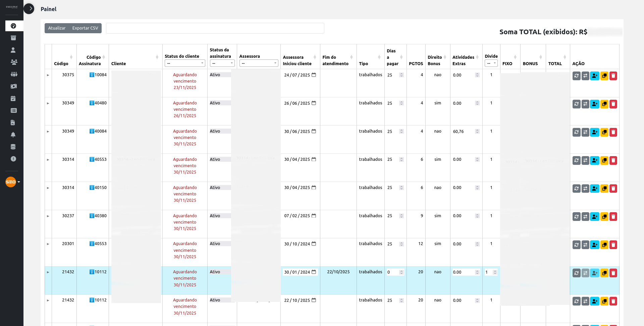Expand the sidebar with the arrow button

(29, 9)
